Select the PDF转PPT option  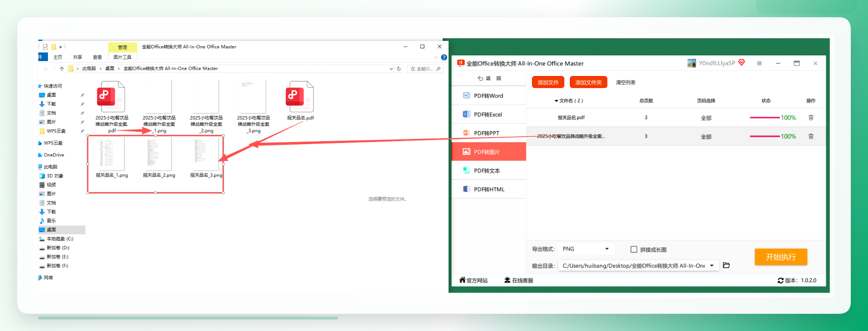(489, 133)
